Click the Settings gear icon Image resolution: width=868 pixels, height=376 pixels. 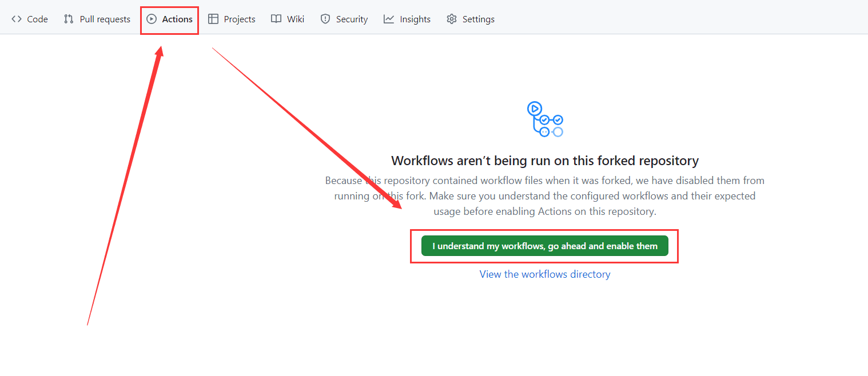pyautogui.click(x=452, y=19)
